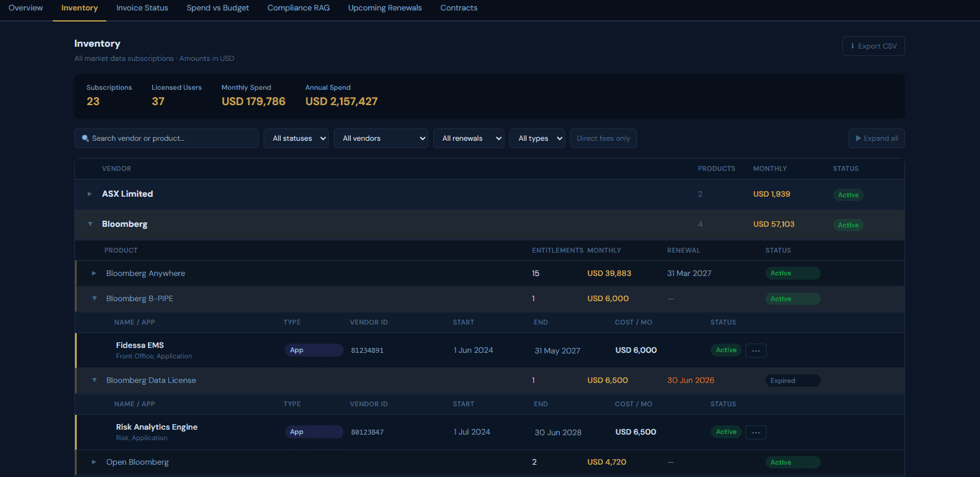Click vendor ID 81234891

coord(367,350)
